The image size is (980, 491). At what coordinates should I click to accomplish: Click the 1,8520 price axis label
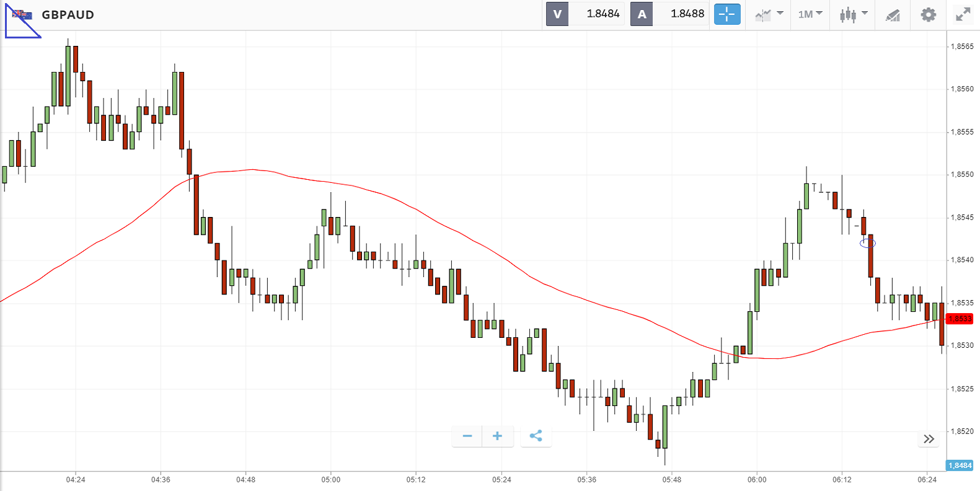(x=962, y=431)
